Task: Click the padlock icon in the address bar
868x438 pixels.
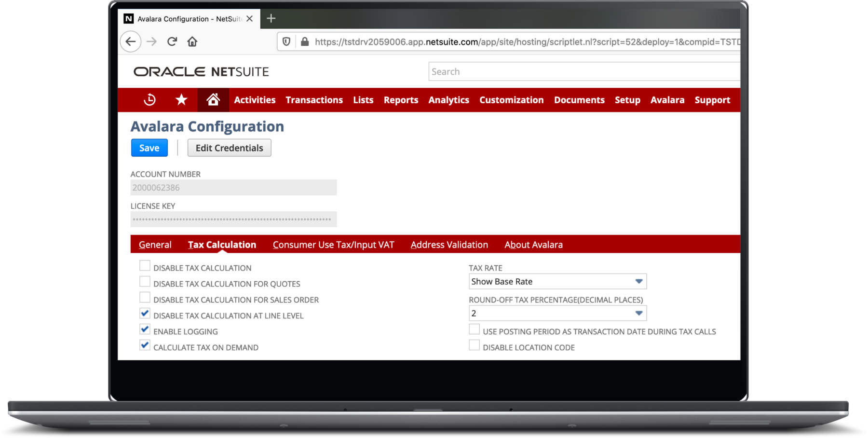Action: point(304,41)
